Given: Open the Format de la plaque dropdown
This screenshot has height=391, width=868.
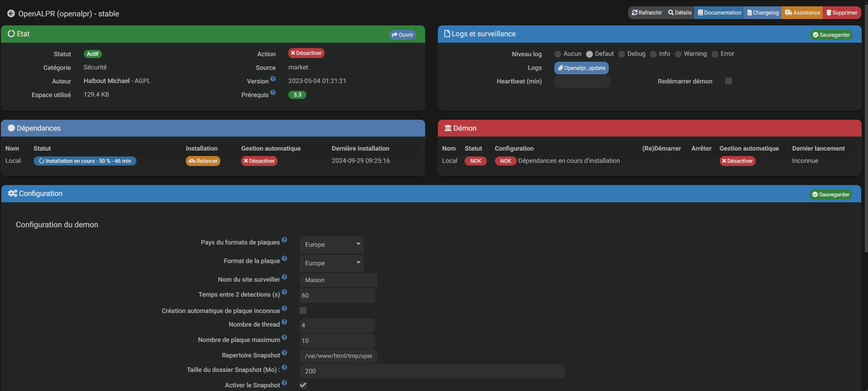Looking at the screenshot, I should (331, 263).
